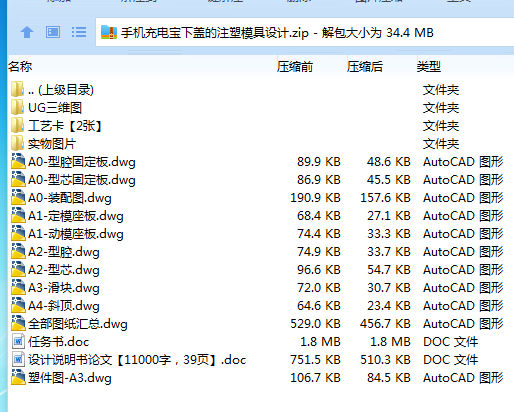Select the 工艺卡【2张】 folder name
The width and height of the screenshot is (514, 412).
(65, 126)
